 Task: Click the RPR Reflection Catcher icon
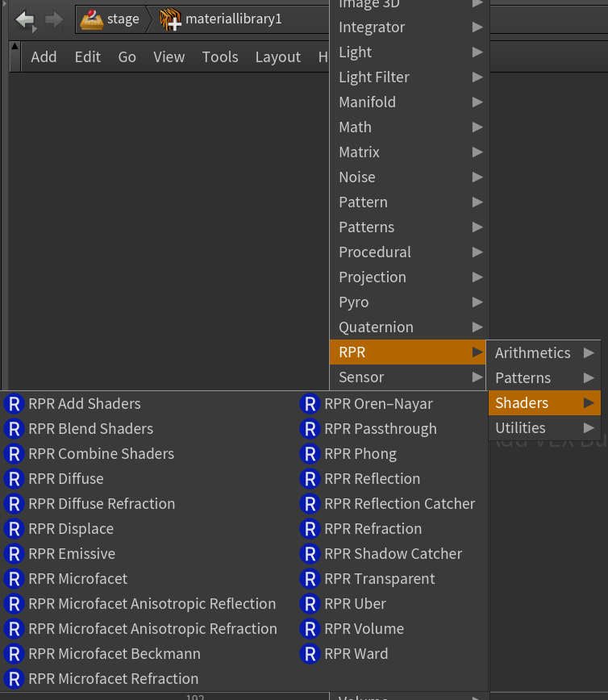[310, 503]
